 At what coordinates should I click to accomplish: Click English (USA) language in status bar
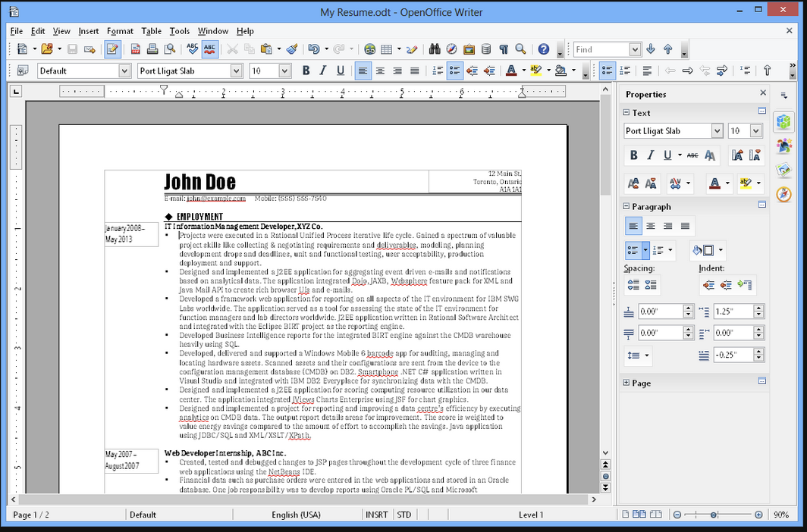[x=296, y=515]
